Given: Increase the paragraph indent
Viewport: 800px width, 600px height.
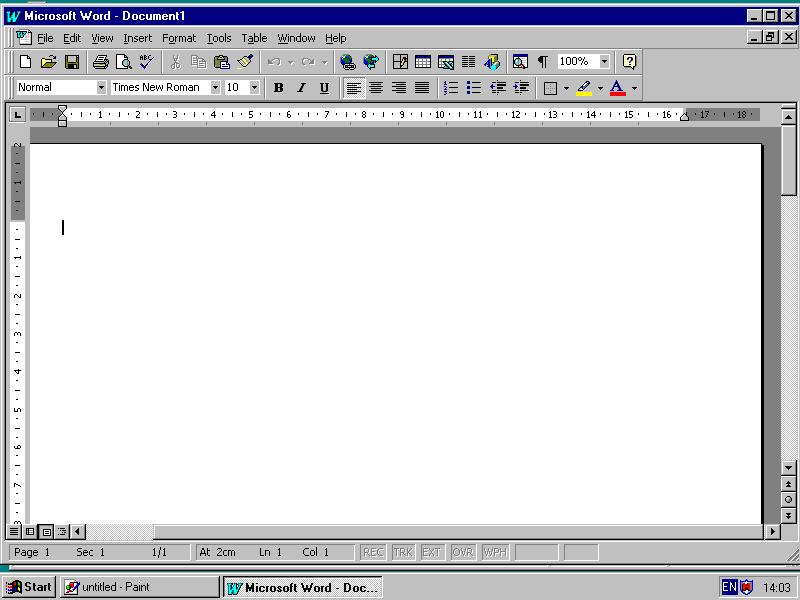Looking at the screenshot, I should pos(521,88).
